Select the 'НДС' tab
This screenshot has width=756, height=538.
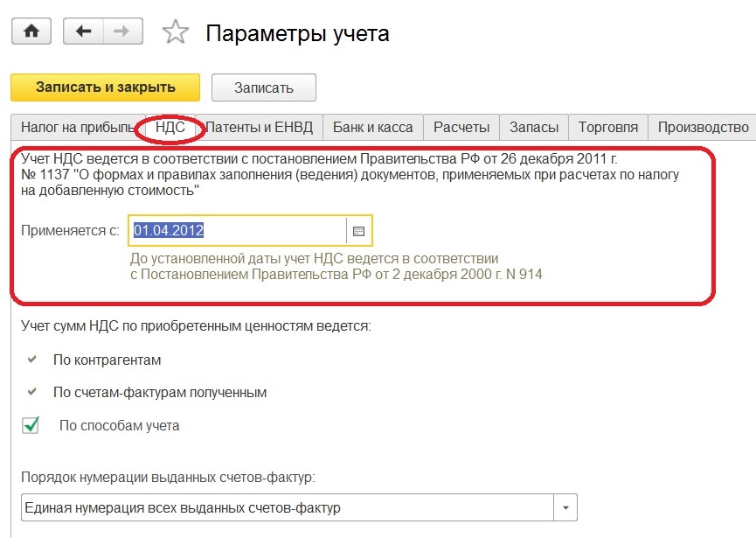170,128
